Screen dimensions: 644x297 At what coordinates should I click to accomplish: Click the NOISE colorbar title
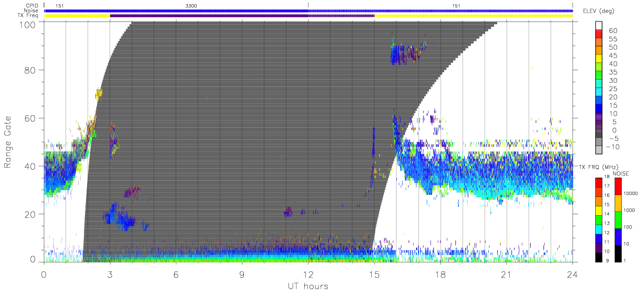[622, 173]
